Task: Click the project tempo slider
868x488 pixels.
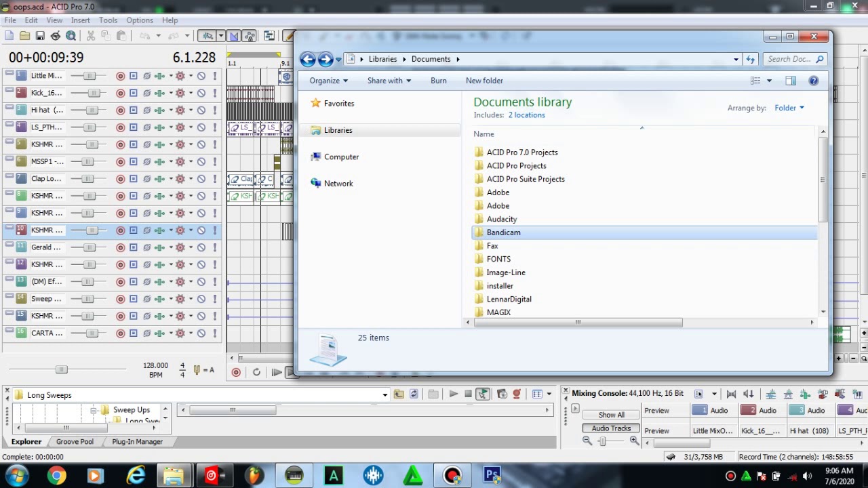Action: pyautogui.click(x=61, y=369)
